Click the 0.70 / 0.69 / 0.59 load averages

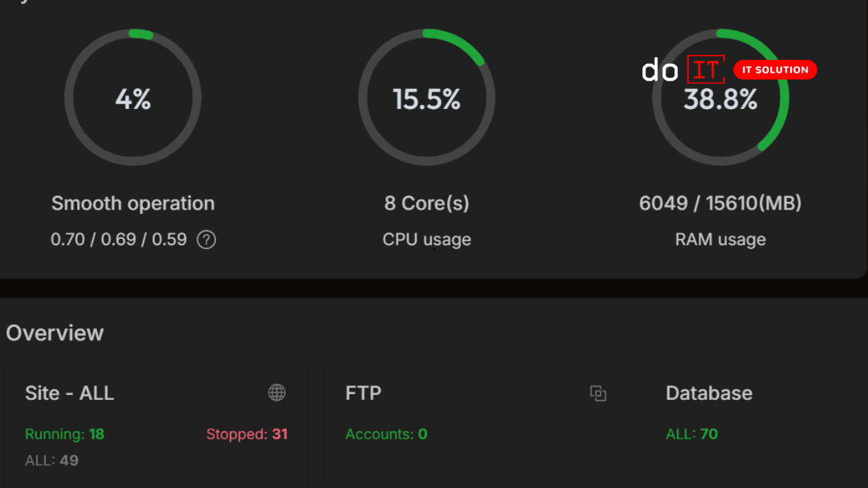click(118, 239)
